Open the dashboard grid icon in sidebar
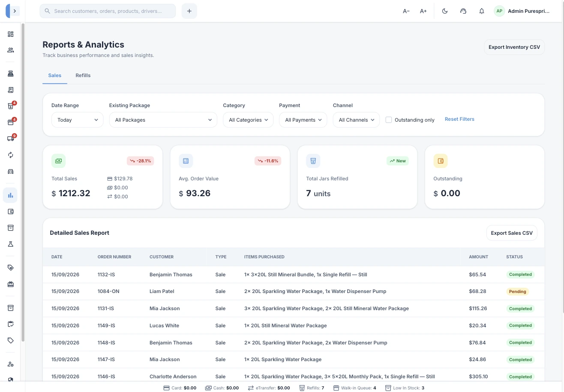 pyautogui.click(x=11, y=34)
